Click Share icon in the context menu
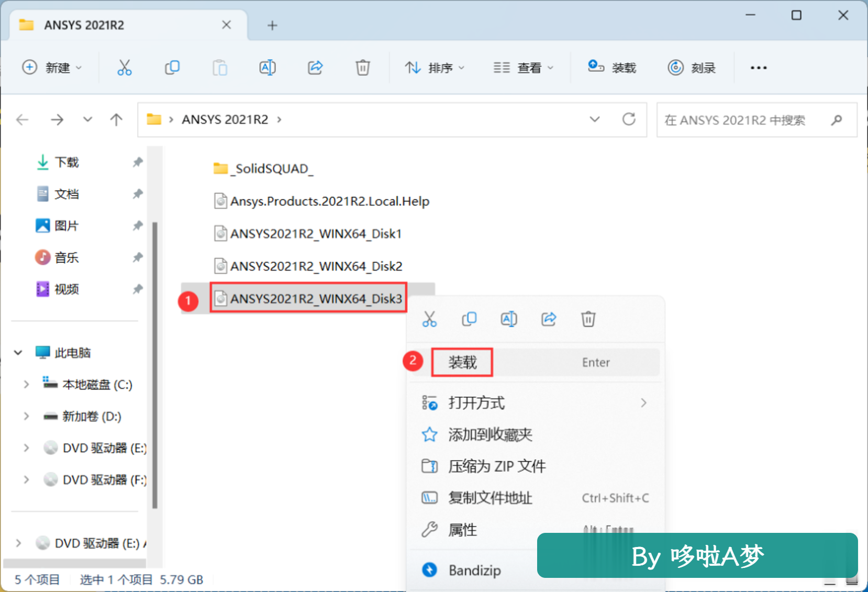Image resolution: width=868 pixels, height=592 pixels. (549, 319)
